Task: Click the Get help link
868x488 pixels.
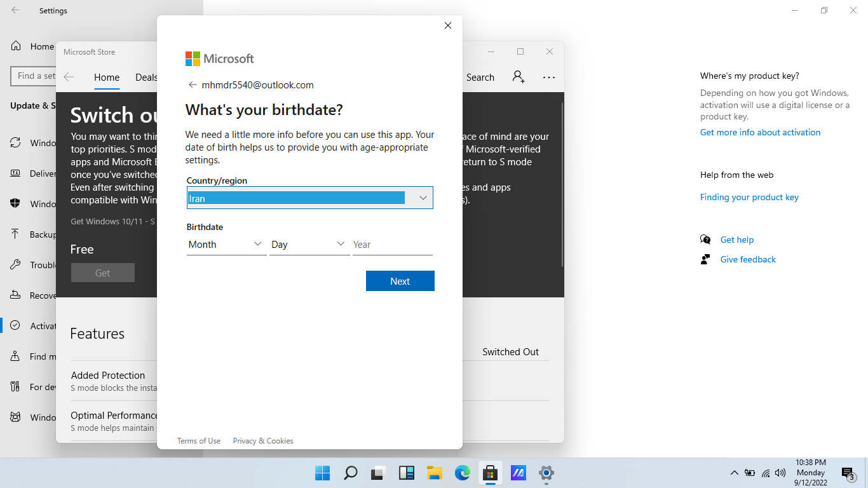Action: (736, 240)
